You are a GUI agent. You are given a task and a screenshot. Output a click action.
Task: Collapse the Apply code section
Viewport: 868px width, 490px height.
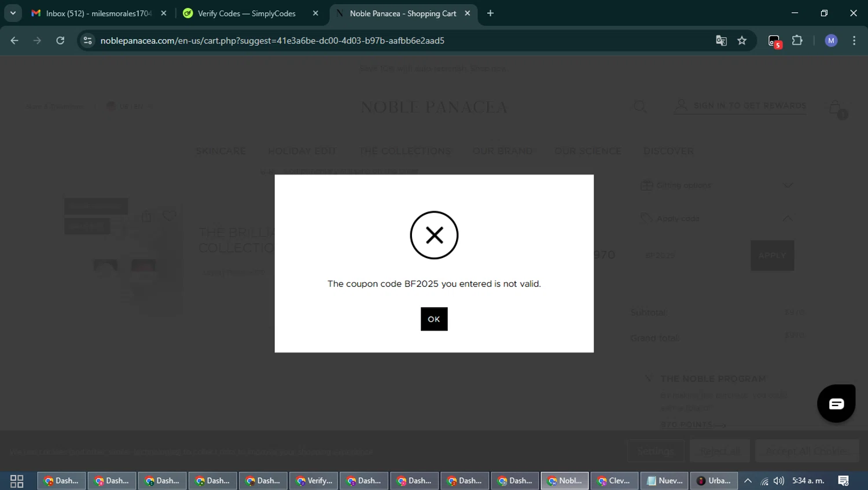(x=717, y=218)
